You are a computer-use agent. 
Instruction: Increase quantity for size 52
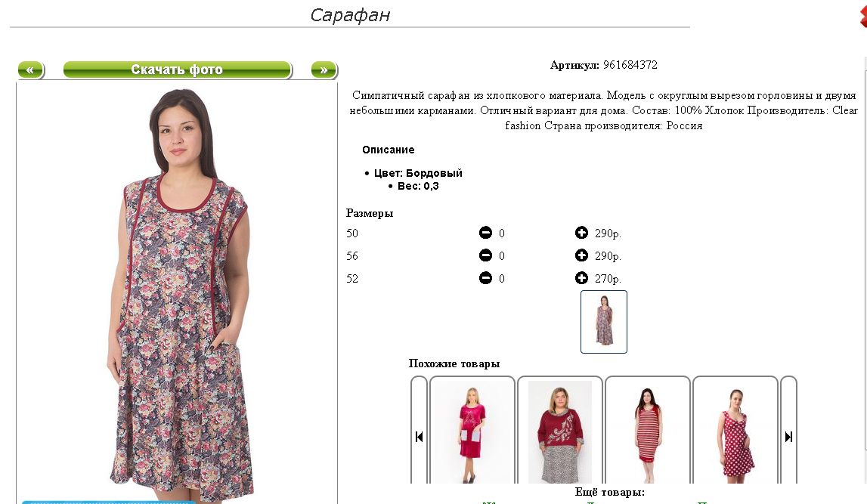(581, 278)
